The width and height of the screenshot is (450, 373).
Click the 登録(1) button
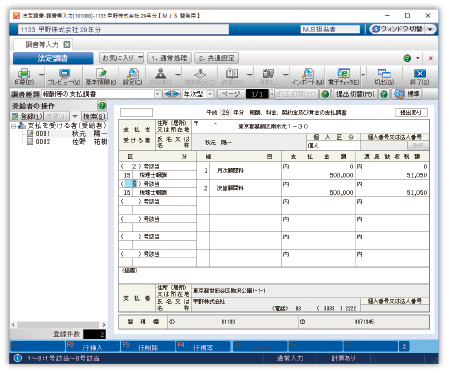pyautogui.click(x=27, y=117)
